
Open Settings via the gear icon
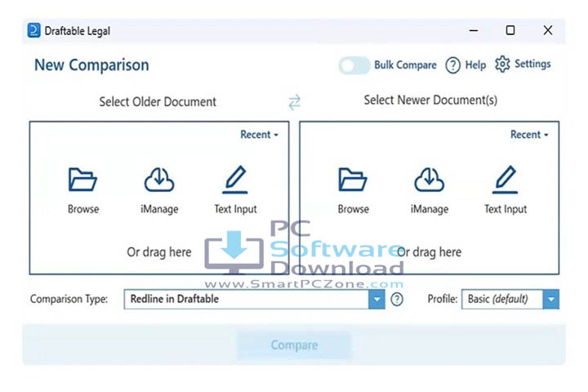(502, 65)
